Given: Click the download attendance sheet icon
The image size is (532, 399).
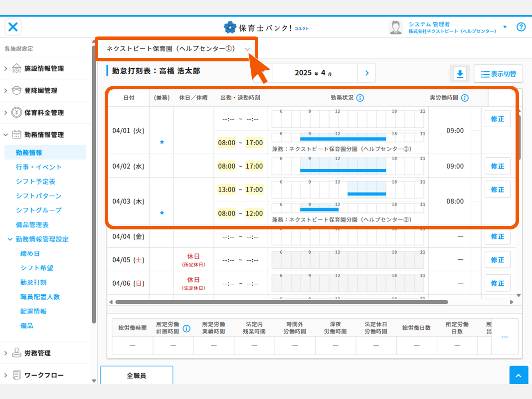Looking at the screenshot, I should 460,74.
